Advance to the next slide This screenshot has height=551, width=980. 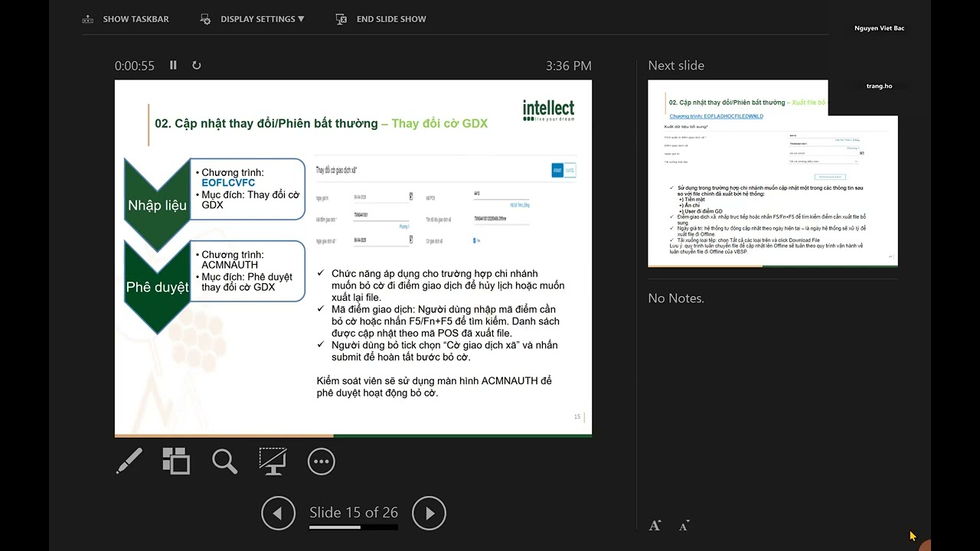[x=429, y=514]
